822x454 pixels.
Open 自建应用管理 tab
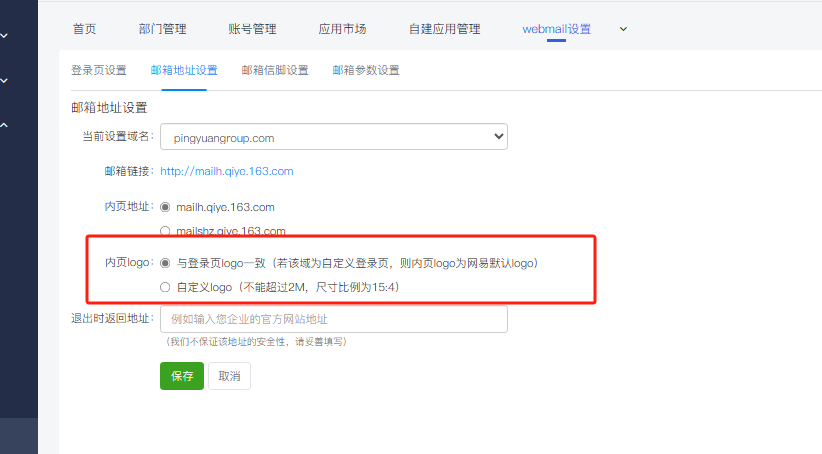click(x=445, y=29)
